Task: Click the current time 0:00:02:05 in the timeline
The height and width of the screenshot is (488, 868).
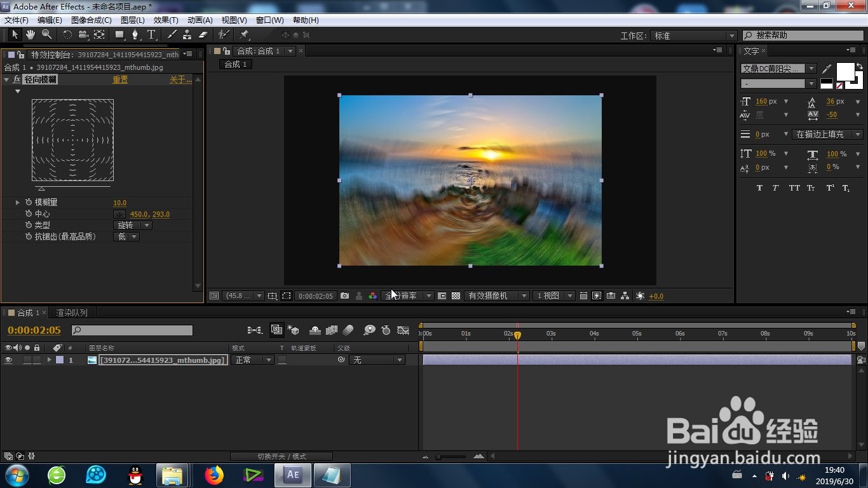Action: 34,330
